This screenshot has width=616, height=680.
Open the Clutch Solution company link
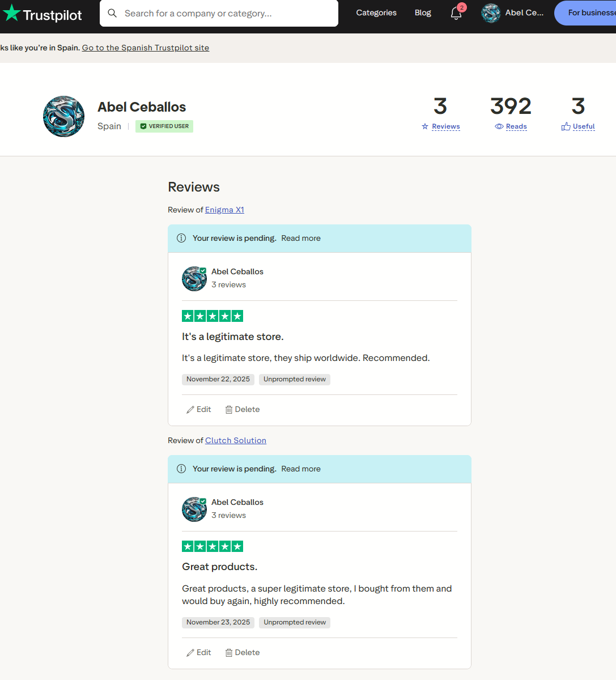coord(236,440)
